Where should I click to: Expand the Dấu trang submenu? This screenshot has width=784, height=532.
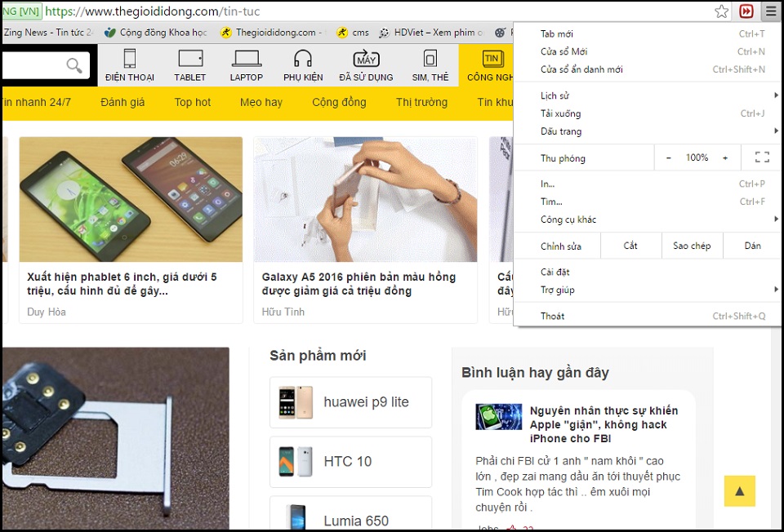point(648,131)
